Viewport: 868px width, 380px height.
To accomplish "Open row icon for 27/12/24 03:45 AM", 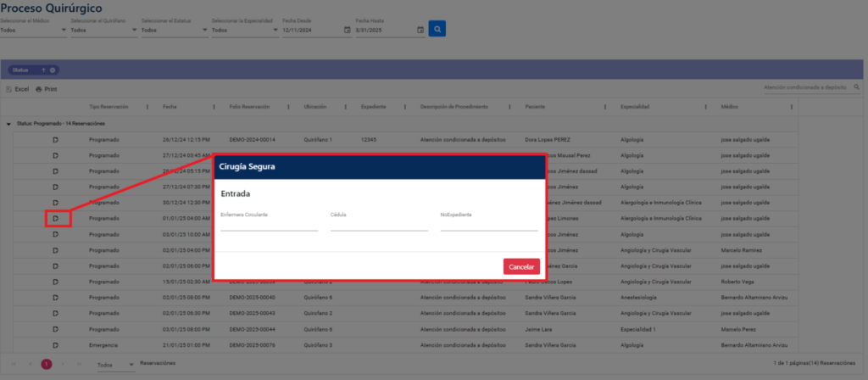I will pyautogui.click(x=55, y=156).
